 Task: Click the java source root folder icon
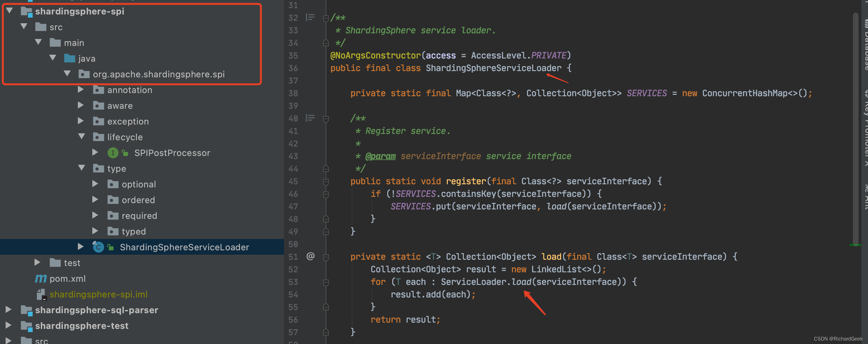(69, 58)
